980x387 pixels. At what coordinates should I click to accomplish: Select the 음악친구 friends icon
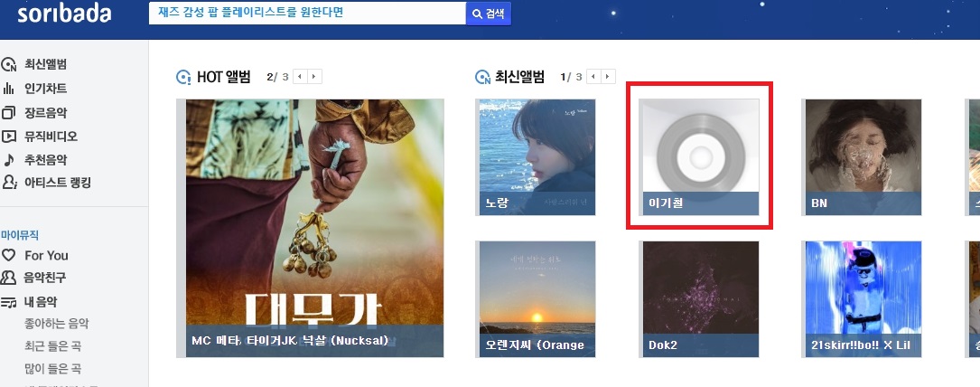[9, 278]
